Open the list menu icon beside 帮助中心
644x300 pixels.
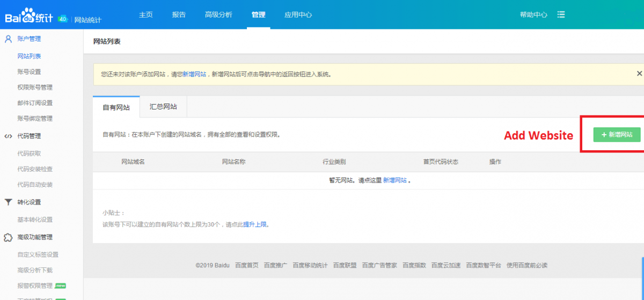click(x=561, y=14)
